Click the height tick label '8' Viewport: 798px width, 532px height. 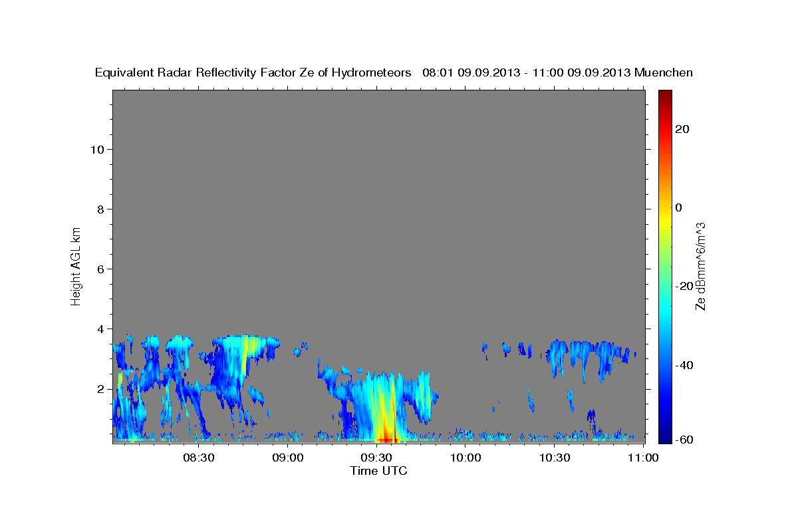click(100, 209)
